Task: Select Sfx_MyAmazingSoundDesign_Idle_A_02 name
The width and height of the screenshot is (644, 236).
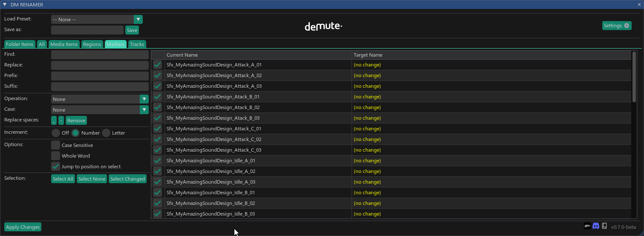Action: point(211,171)
